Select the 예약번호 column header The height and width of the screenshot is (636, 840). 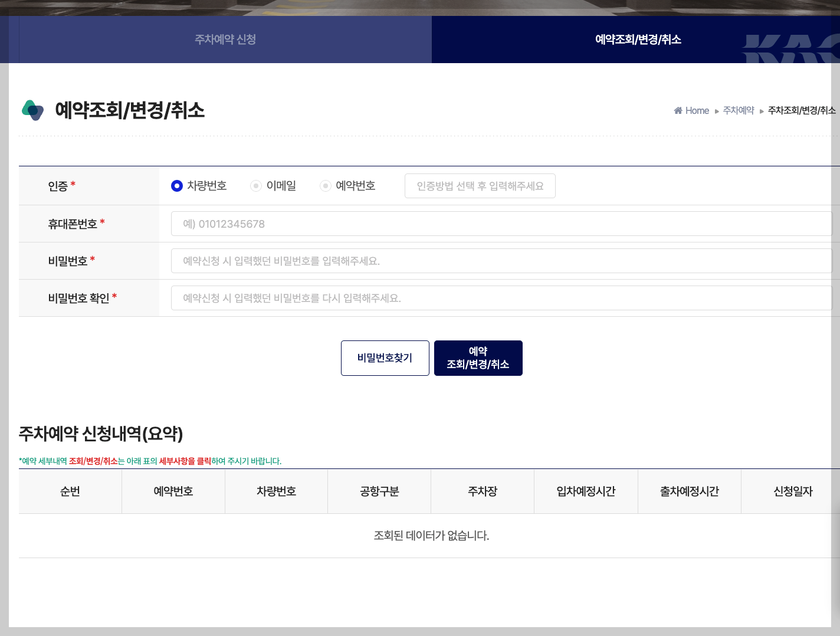[x=173, y=491]
